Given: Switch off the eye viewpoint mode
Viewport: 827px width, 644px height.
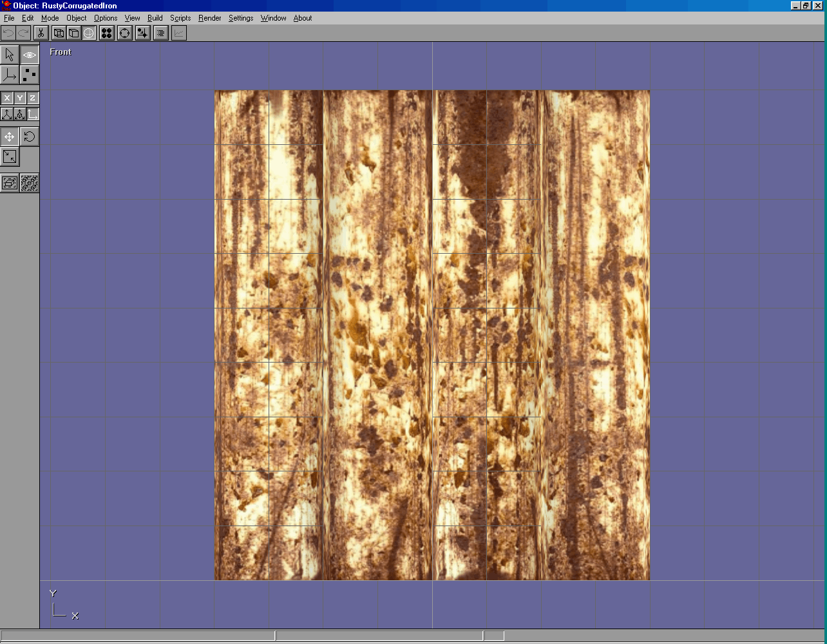Looking at the screenshot, I should [30, 55].
